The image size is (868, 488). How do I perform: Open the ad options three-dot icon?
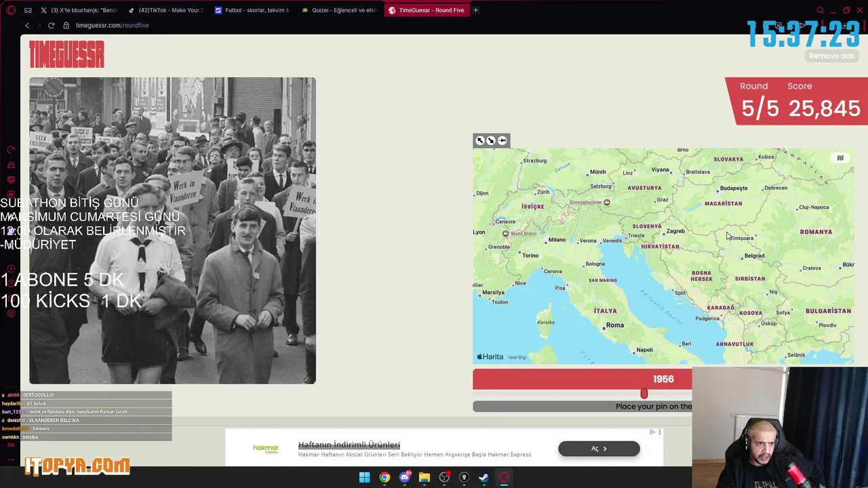tap(659, 432)
